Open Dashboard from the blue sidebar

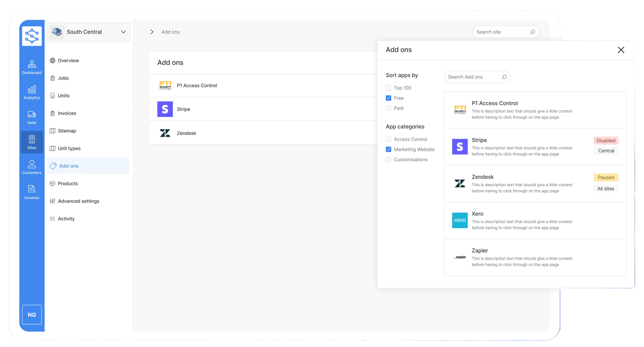pyautogui.click(x=32, y=67)
